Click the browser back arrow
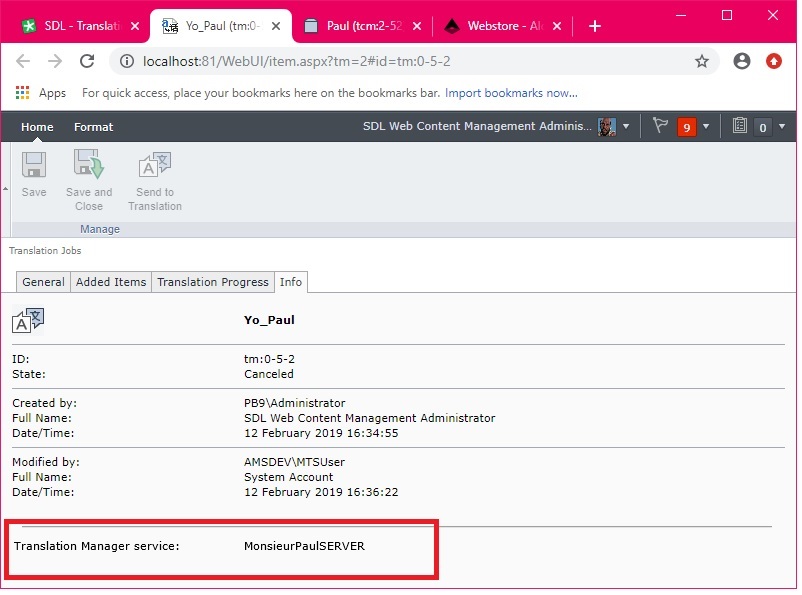Screen dimensions: 802x595 23,61
